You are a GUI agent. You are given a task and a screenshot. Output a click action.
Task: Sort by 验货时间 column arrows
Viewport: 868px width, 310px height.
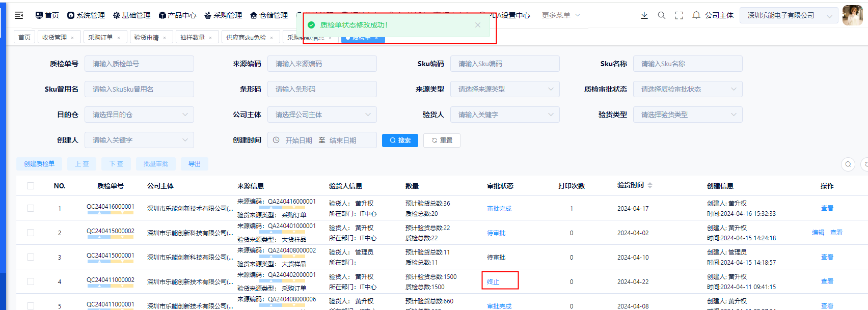pyautogui.click(x=650, y=185)
